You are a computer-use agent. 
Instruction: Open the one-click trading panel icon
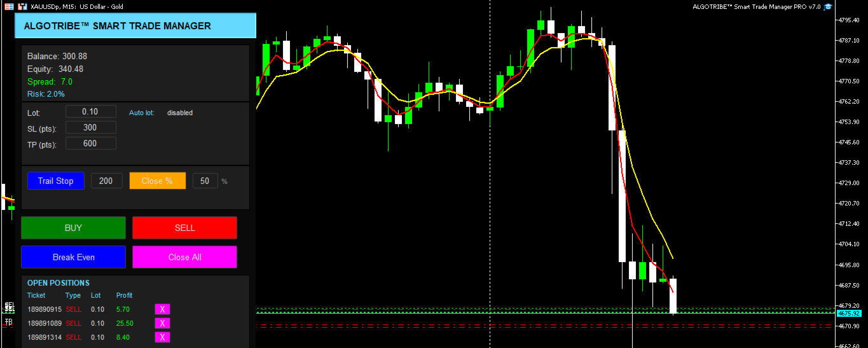(x=9, y=6)
